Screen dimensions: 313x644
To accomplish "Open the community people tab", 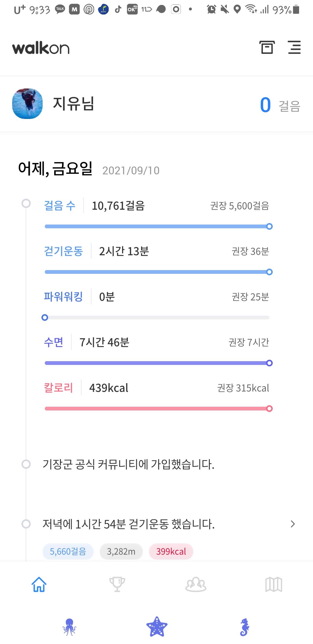I will pos(196,584).
